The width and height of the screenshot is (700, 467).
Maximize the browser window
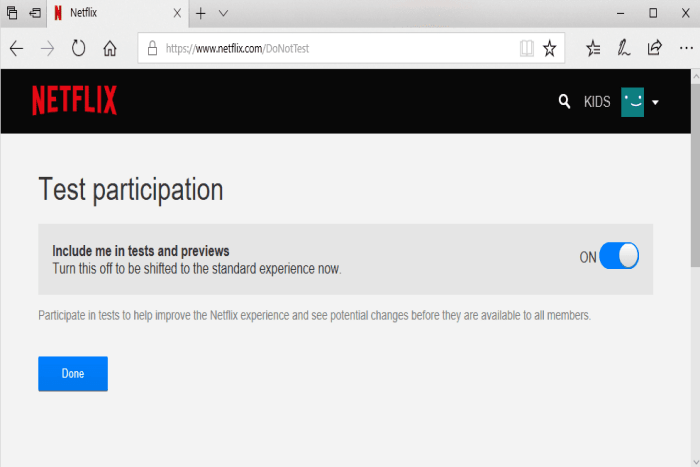653,13
